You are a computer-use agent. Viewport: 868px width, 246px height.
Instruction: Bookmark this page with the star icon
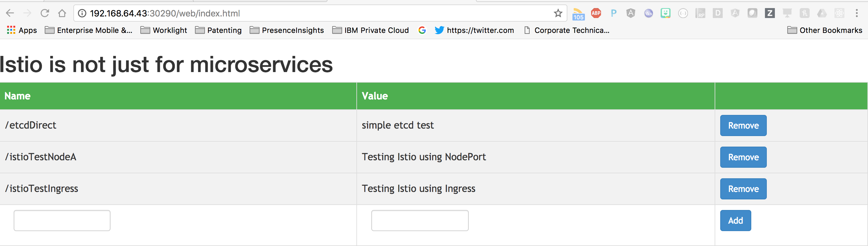point(558,13)
